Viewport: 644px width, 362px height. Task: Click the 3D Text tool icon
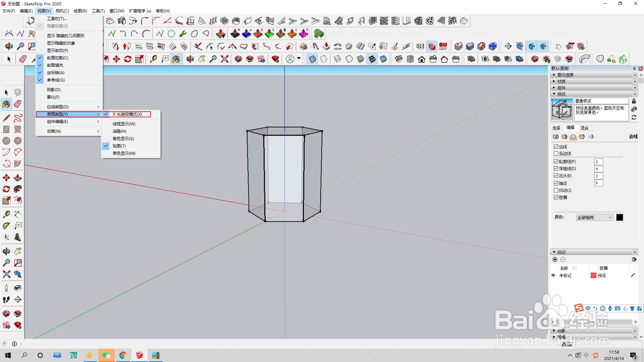point(18,237)
